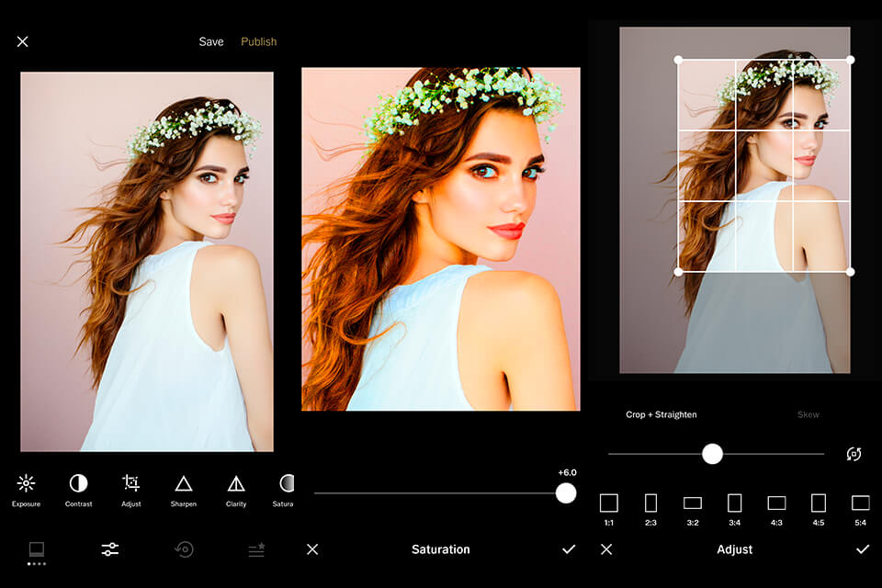Open the sliders adjustments panel icon

pos(108,548)
